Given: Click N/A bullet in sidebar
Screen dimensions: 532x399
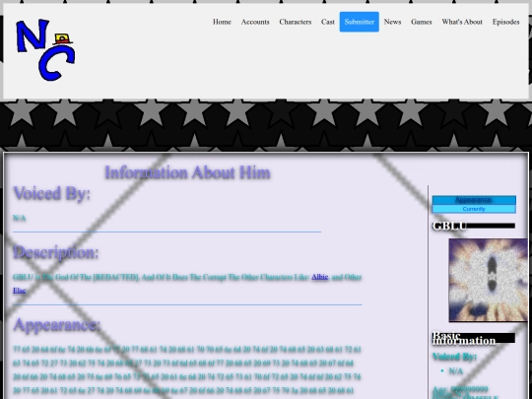Looking at the screenshot, I should (x=456, y=371).
